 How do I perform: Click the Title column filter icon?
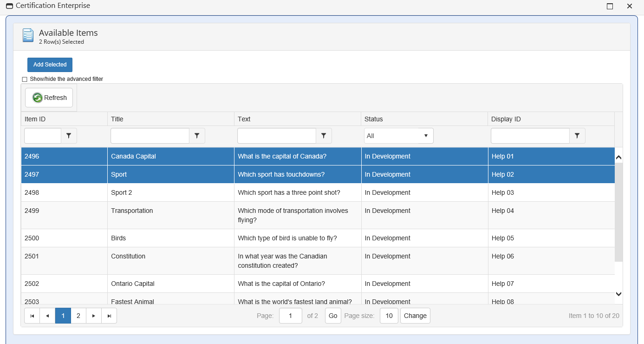click(197, 136)
